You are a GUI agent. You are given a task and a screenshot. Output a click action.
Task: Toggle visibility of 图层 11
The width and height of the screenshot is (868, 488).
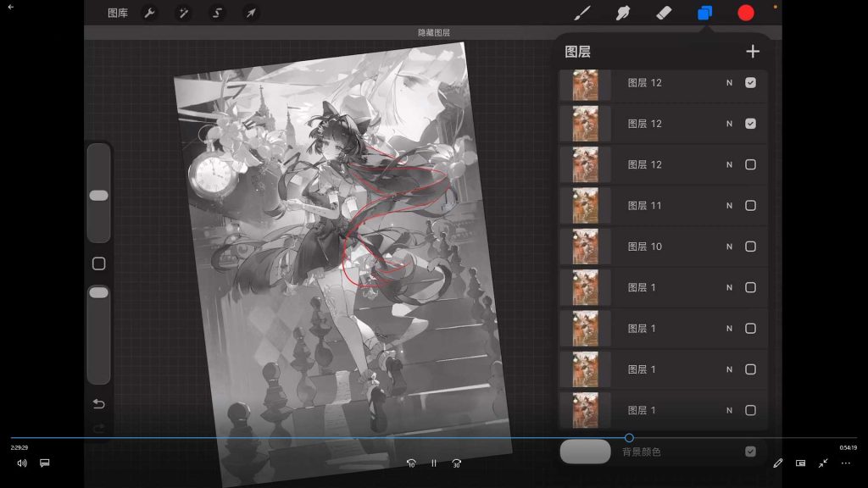pyautogui.click(x=750, y=205)
